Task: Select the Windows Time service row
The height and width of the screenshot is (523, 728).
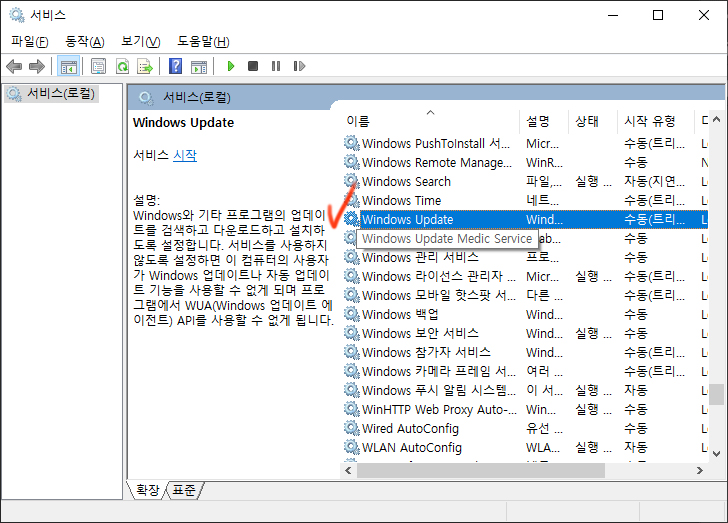Action: tap(525, 201)
